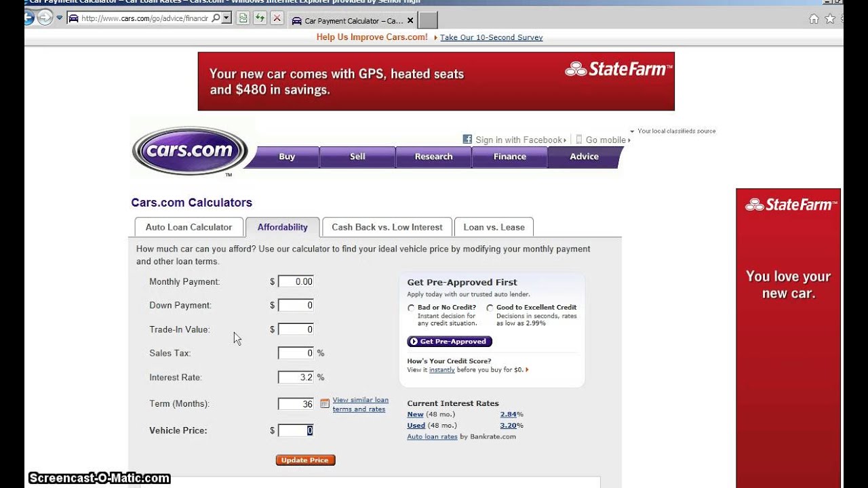The height and width of the screenshot is (488, 868).
Task: Click the cars.com logo
Action: (191, 150)
